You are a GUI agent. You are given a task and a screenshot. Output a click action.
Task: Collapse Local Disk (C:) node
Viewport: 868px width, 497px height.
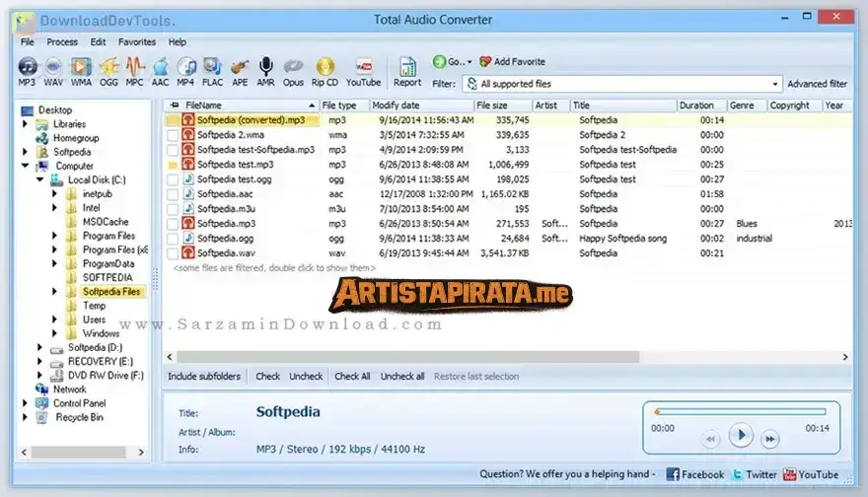[x=39, y=179]
